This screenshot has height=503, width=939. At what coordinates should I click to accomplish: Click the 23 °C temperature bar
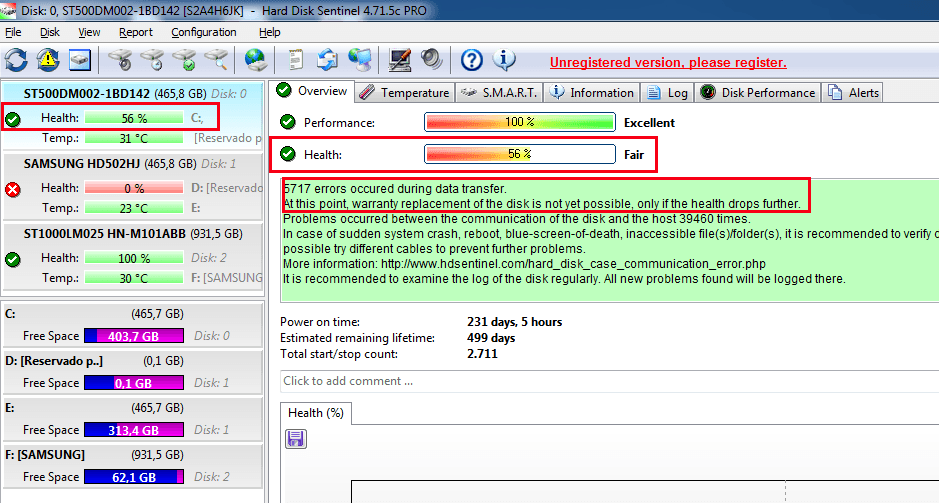point(134,208)
